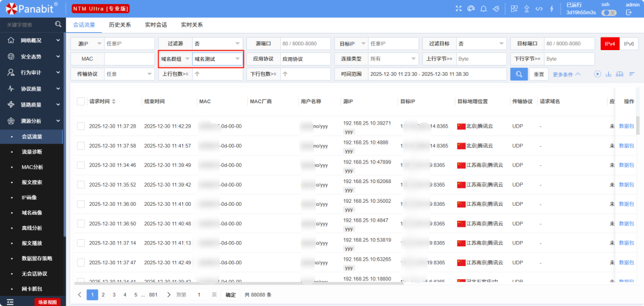The image size is (644, 306).
Task: Click the 协议质量 pulse icon in sidebar
Action: (11, 88)
